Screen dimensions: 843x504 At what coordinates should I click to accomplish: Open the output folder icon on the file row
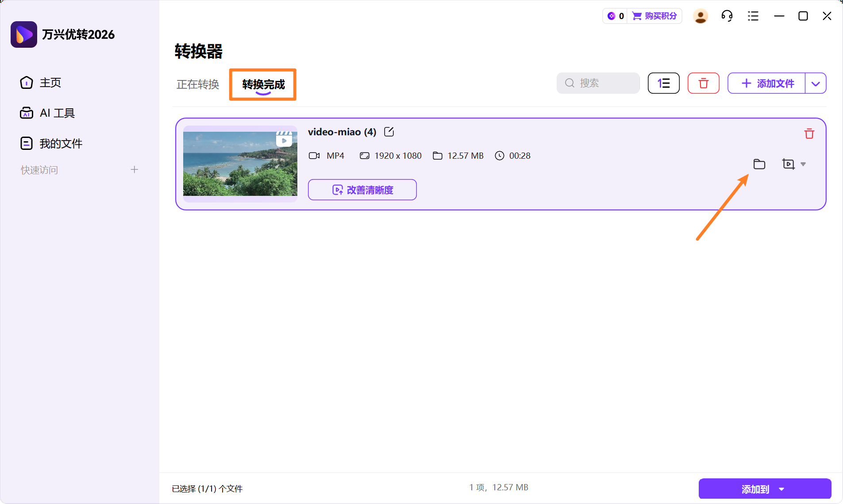759,164
